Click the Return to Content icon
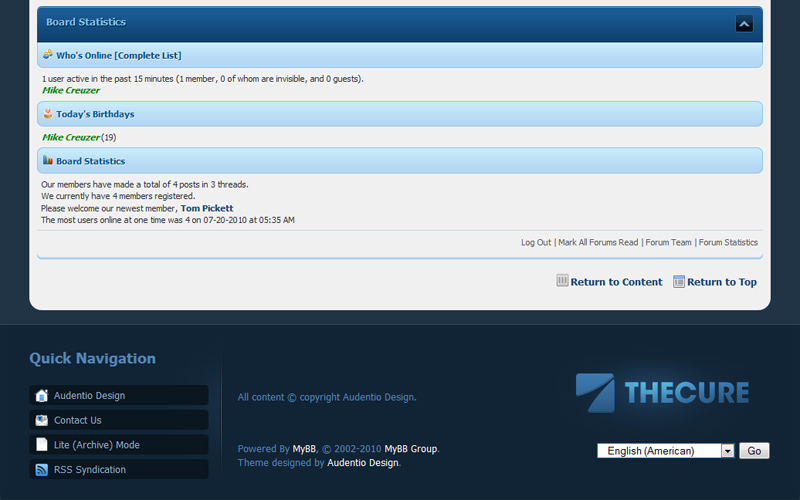The image size is (800, 500). click(x=562, y=281)
